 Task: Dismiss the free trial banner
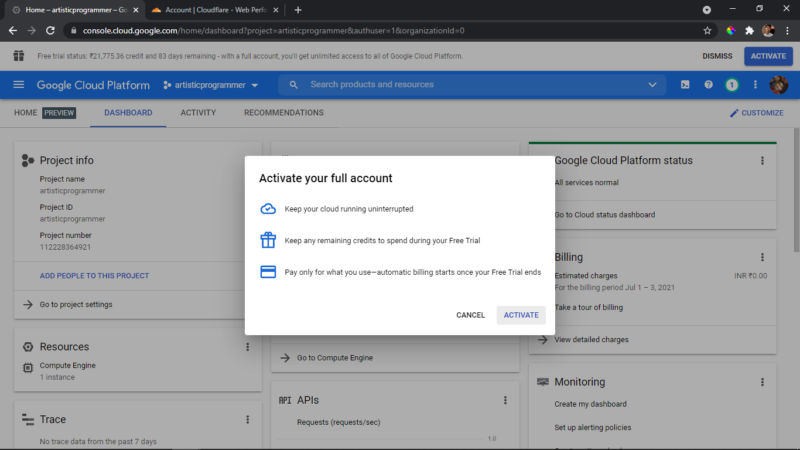(x=717, y=56)
